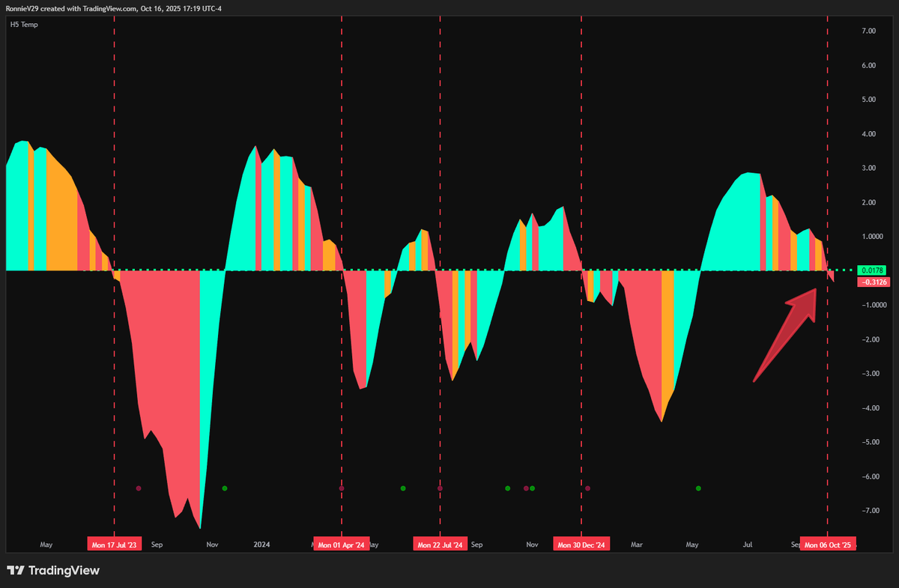Click the red -0.3126 value label
Viewport: 899px width, 588px height.
pos(874,282)
